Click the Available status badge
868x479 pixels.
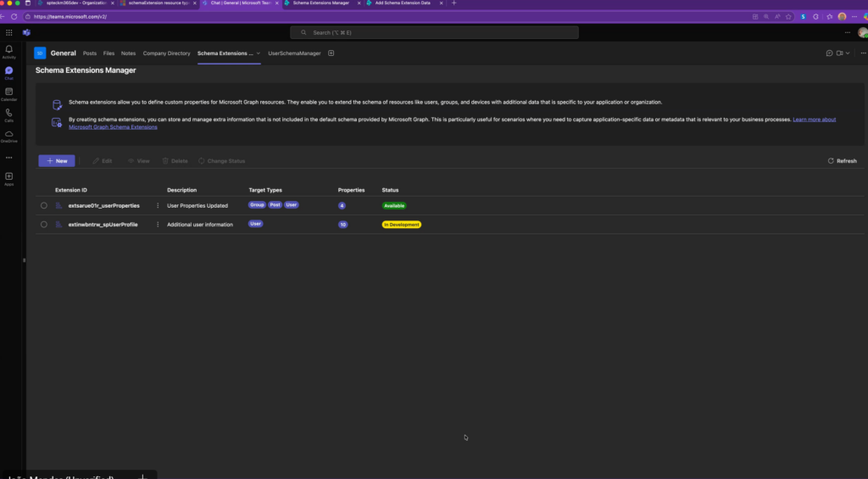tap(394, 205)
